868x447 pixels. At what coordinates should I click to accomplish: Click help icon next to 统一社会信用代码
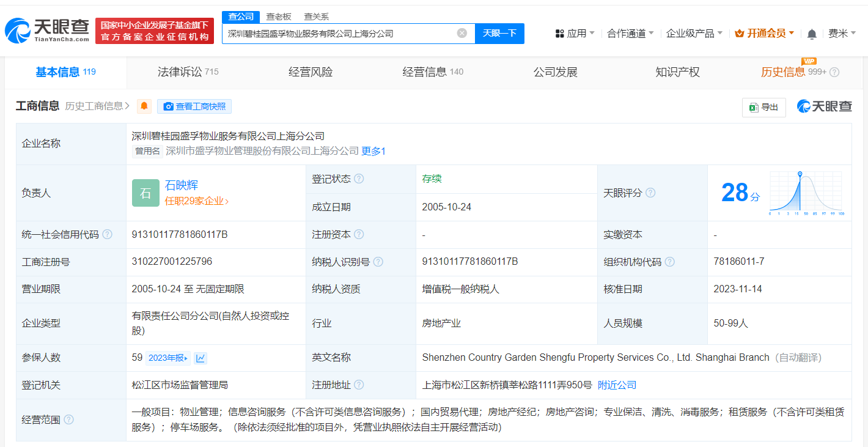[108, 234]
